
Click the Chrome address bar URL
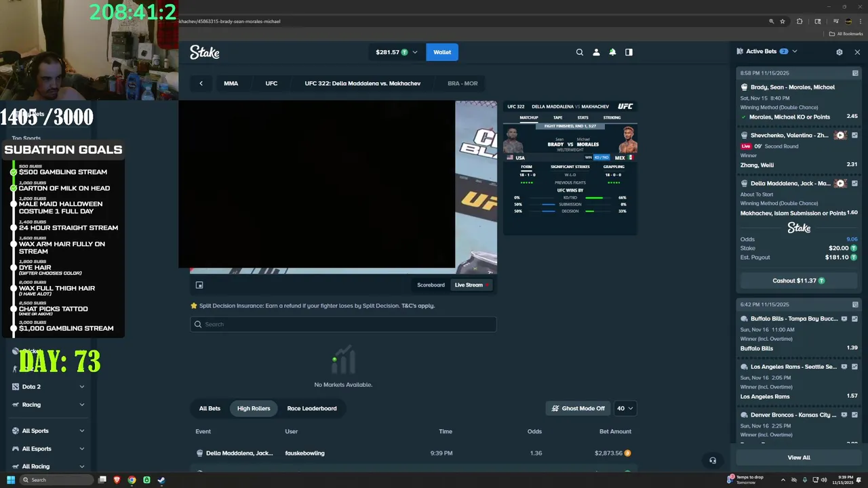click(229, 21)
